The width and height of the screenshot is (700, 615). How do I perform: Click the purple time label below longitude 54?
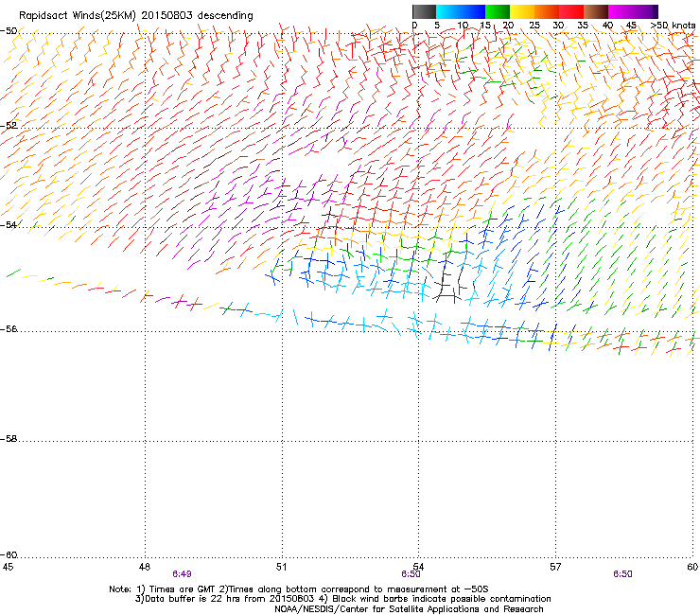(411, 574)
